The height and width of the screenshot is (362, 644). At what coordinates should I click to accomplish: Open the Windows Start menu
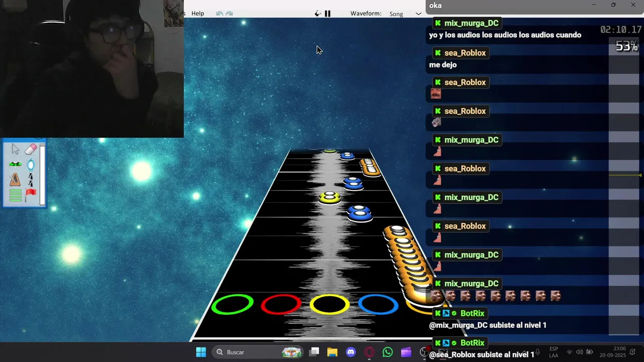click(x=201, y=352)
